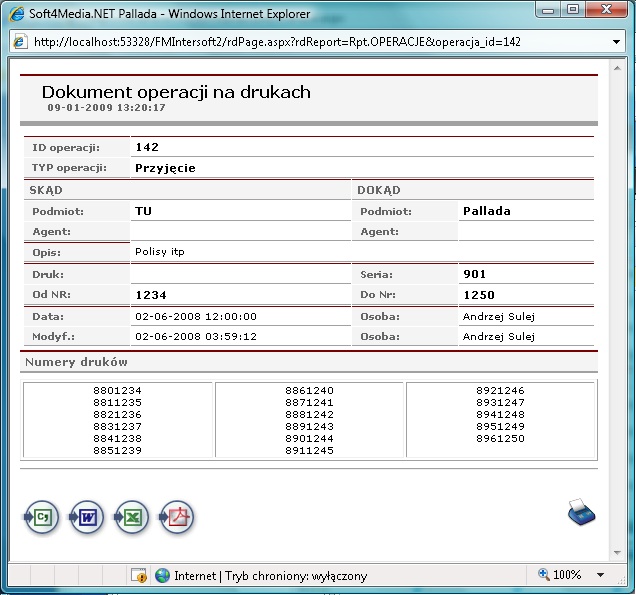636x595 pixels.
Task: Click the zoom magnifier icon
Action: tap(544, 574)
